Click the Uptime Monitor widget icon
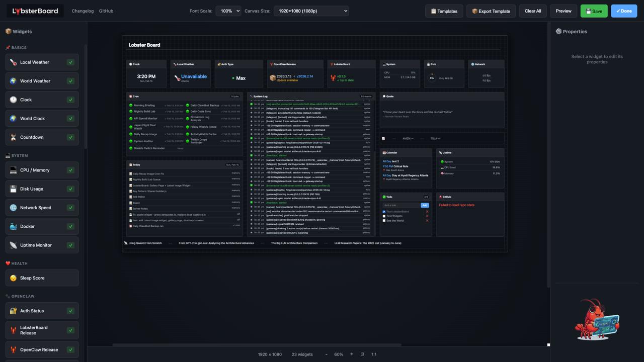644x362 pixels. (x=13, y=245)
